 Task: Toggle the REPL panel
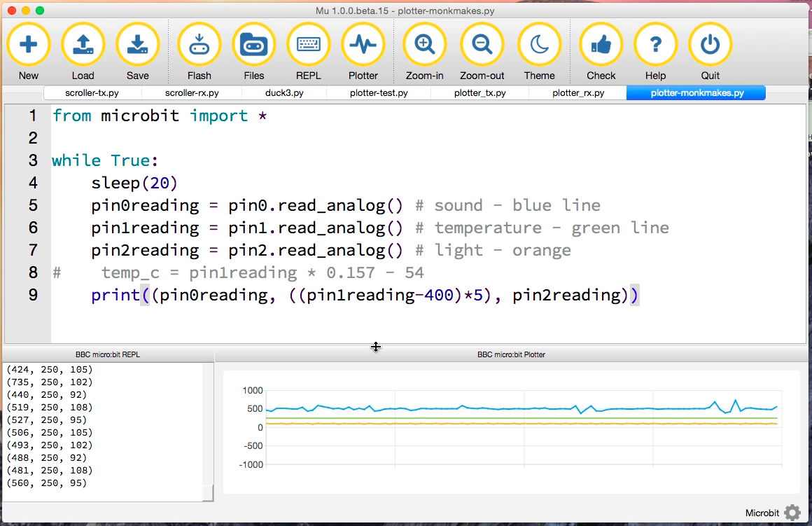(x=309, y=45)
